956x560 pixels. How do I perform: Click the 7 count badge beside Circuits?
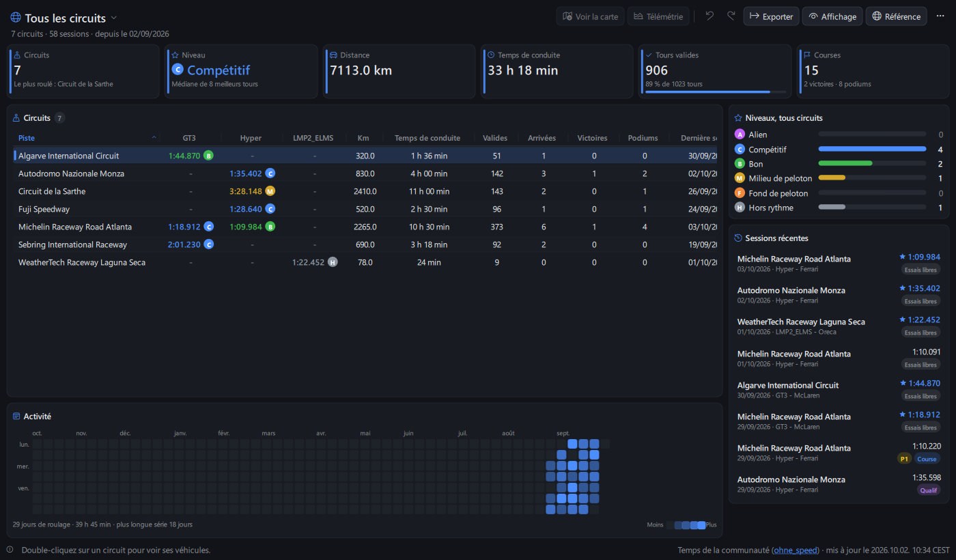(59, 118)
